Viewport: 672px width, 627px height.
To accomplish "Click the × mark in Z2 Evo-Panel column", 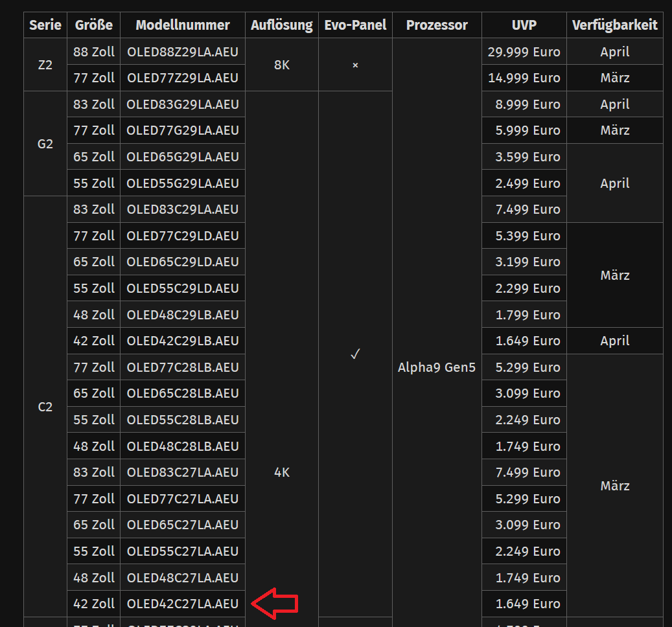I will [355, 65].
